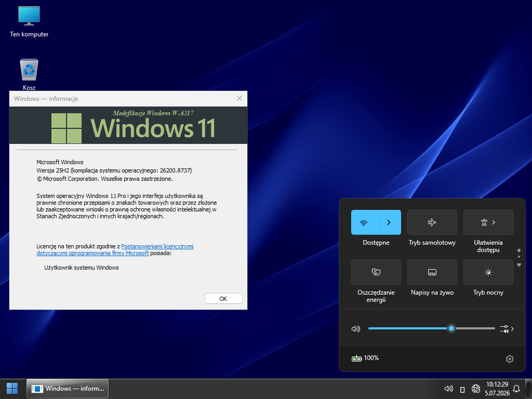Go to next quick settings page arrow
The width and height of the screenshot is (532, 399).
[x=519, y=265]
